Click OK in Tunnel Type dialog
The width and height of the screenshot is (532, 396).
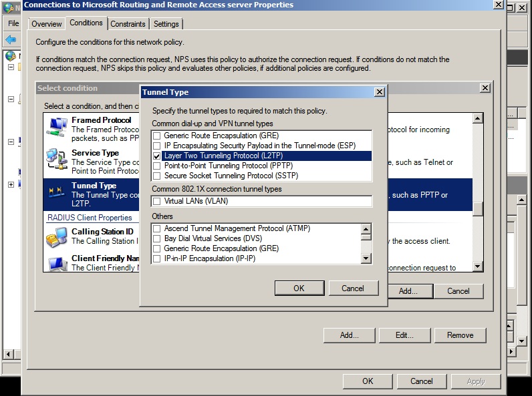[299, 288]
